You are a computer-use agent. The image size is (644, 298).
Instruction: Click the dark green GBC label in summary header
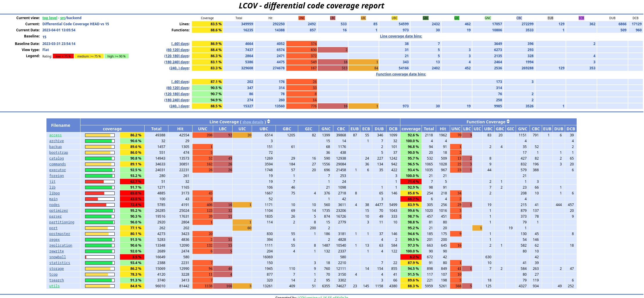coord(425,18)
